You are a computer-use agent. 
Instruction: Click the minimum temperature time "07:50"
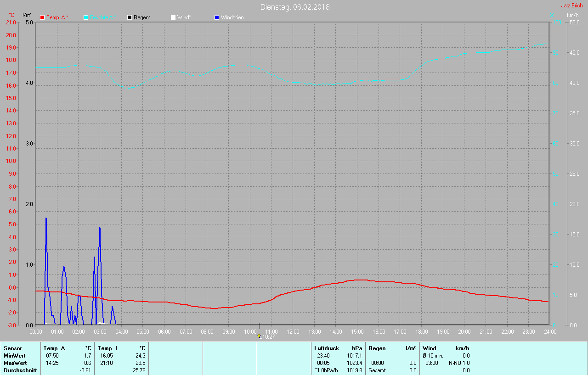coord(52,356)
